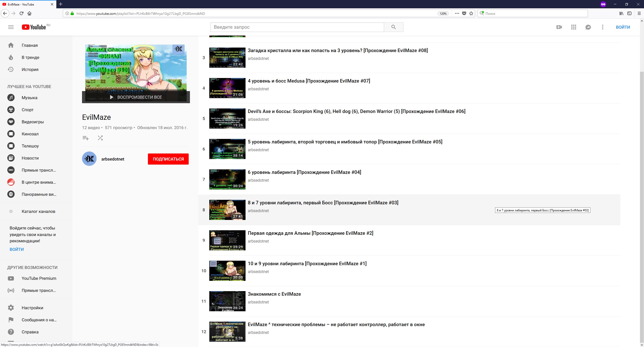Open Новости news icon
The height and width of the screenshot is (347, 644).
11,158
